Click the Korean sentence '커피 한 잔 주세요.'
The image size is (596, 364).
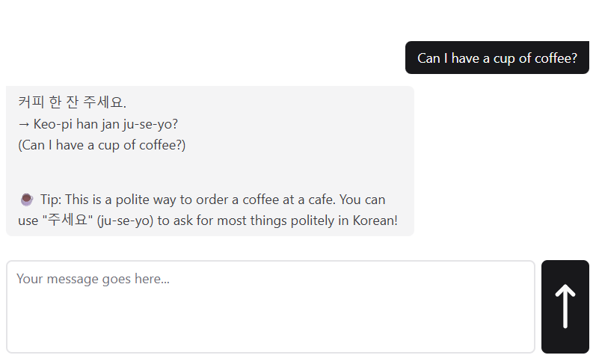click(x=73, y=102)
